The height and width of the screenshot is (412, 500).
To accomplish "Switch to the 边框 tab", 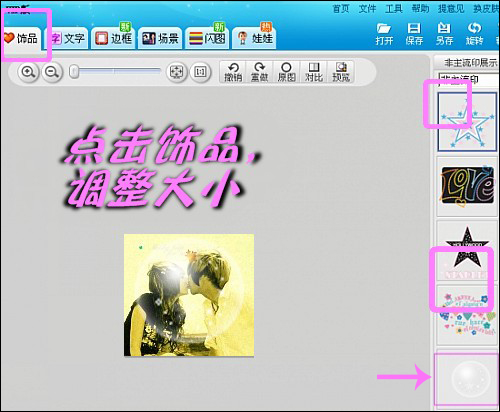I will (113, 39).
